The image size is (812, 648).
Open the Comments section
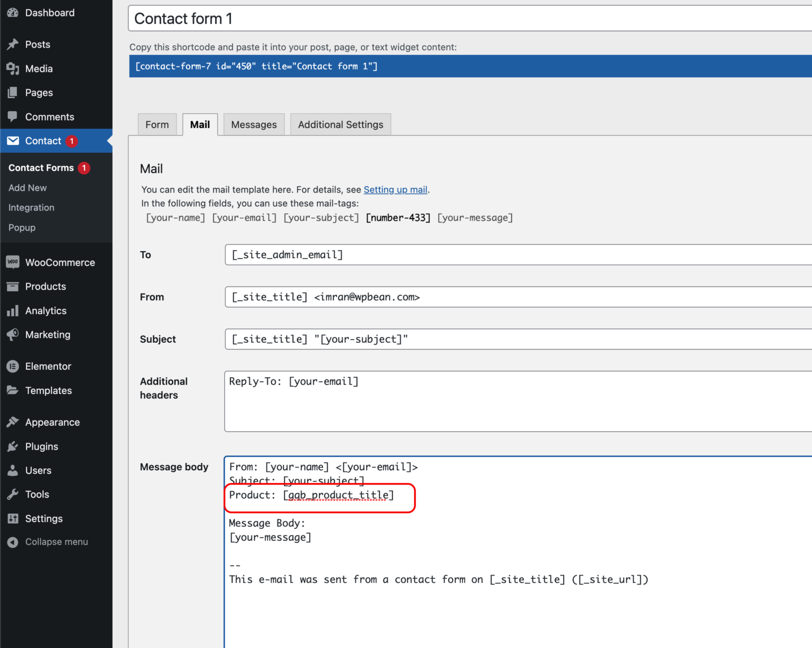click(x=49, y=117)
